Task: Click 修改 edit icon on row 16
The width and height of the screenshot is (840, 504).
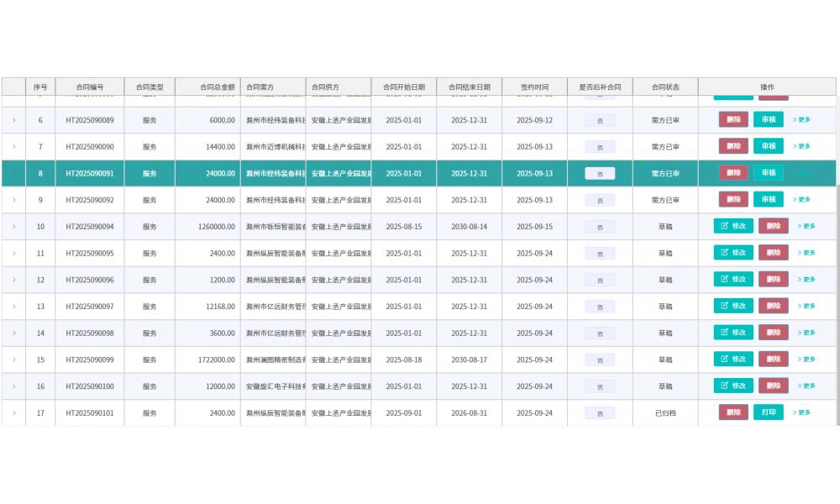Action: click(724, 386)
